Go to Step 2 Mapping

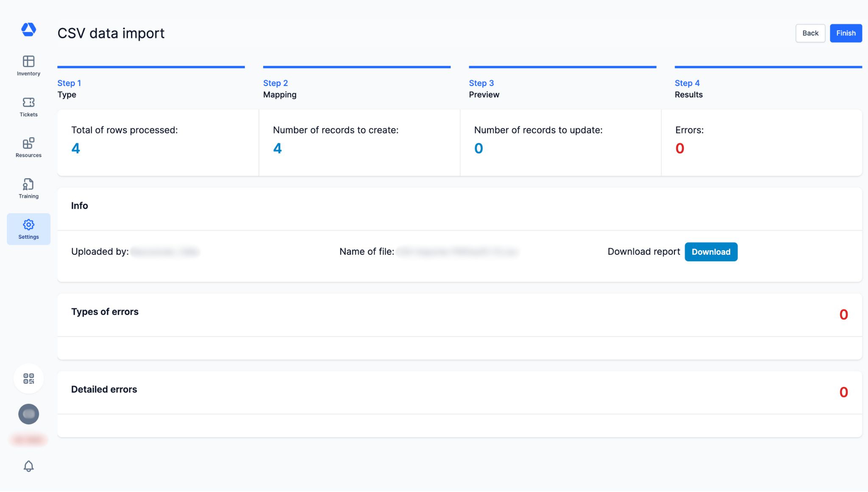[x=279, y=88]
